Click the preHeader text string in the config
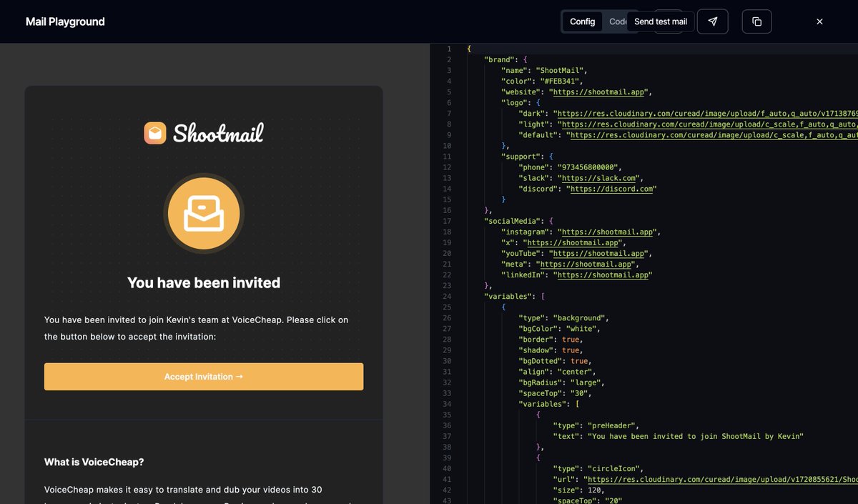Image resolution: width=858 pixels, height=504 pixels. pyautogui.click(x=695, y=435)
